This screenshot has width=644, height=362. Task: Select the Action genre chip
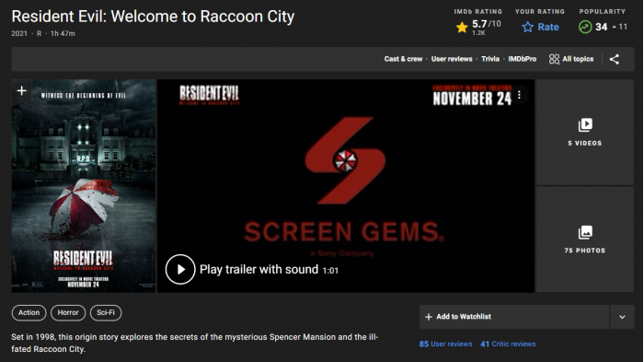click(29, 312)
